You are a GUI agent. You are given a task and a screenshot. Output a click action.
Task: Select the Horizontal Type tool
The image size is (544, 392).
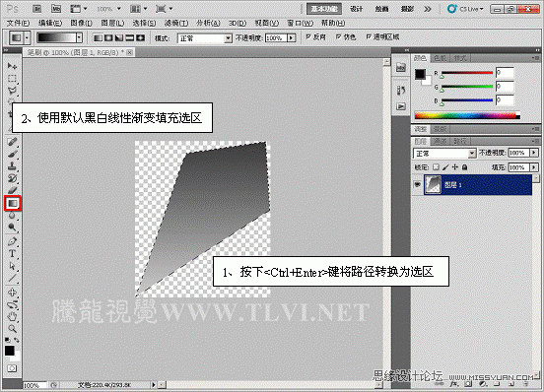click(12, 254)
